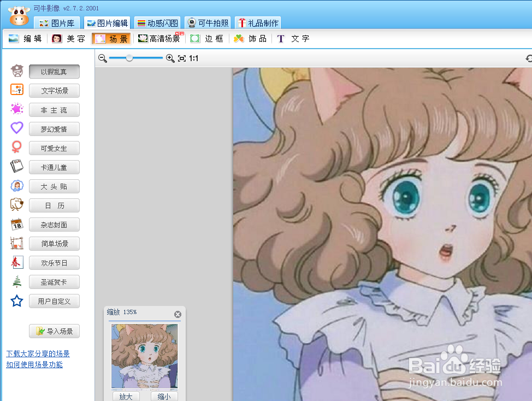Click the 日历 button
This screenshot has width=532, height=401.
(x=54, y=205)
